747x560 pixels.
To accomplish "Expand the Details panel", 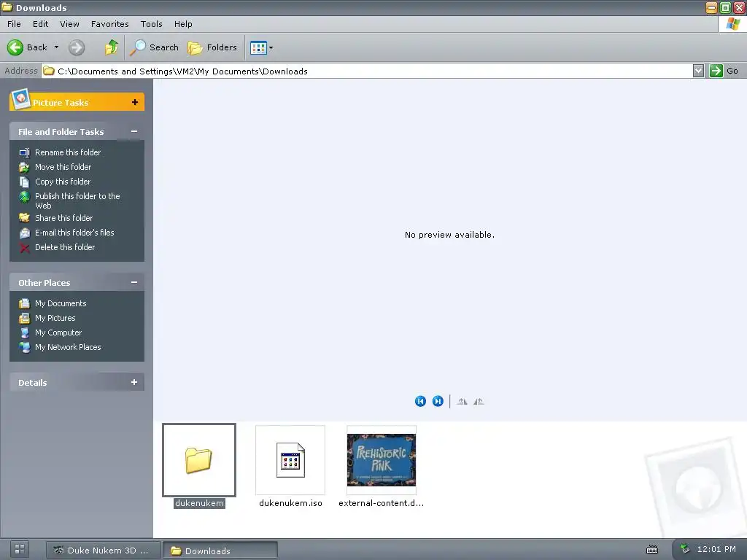I will [134, 382].
